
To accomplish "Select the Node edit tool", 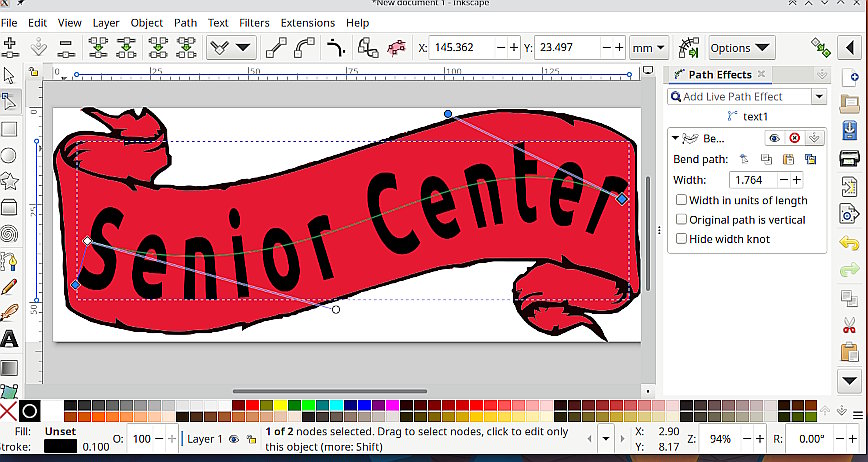I will pyautogui.click(x=9, y=102).
